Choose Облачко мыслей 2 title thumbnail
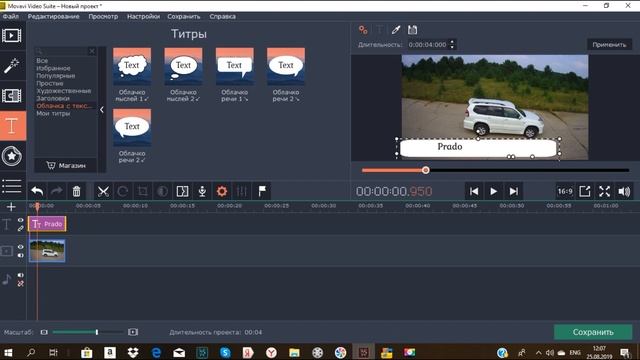 [x=183, y=67]
